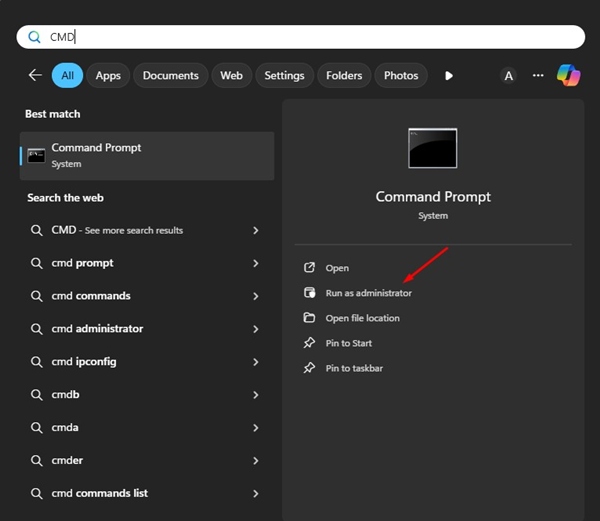This screenshot has width=600, height=521.
Task: Go back using the left arrow icon
Action: [x=35, y=75]
